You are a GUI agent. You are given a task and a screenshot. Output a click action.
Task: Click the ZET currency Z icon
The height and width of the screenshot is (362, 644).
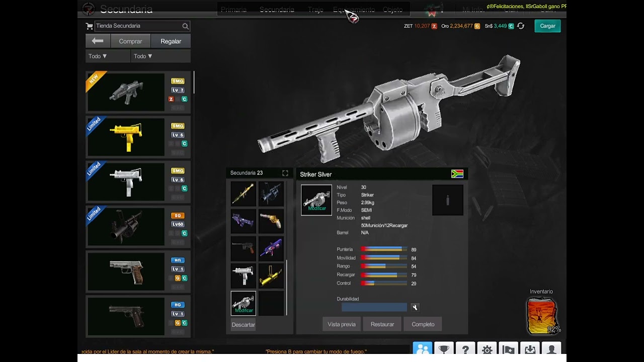tap(434, 26)
